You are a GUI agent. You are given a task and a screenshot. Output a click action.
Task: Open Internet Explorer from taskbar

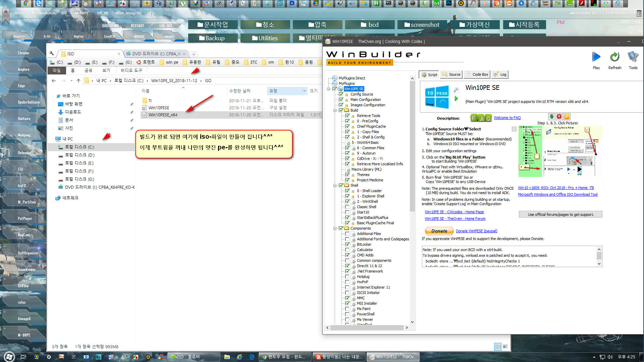click(239, 357)
